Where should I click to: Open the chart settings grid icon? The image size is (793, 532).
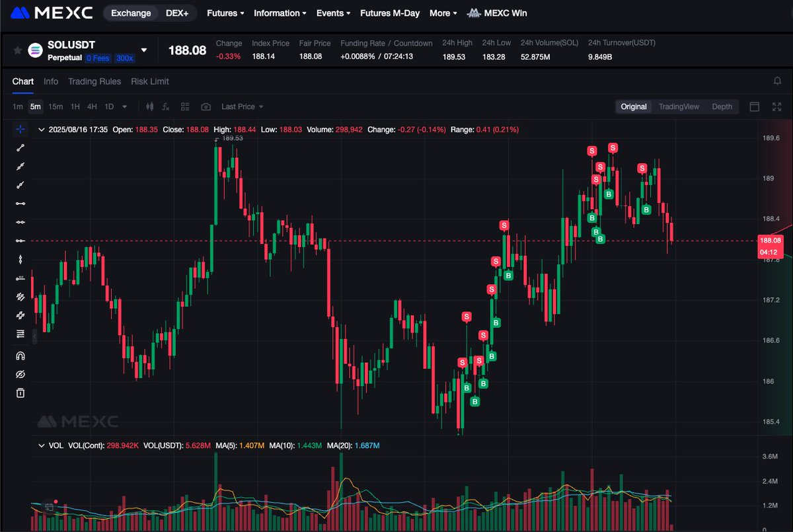click(x=185, y=106)
